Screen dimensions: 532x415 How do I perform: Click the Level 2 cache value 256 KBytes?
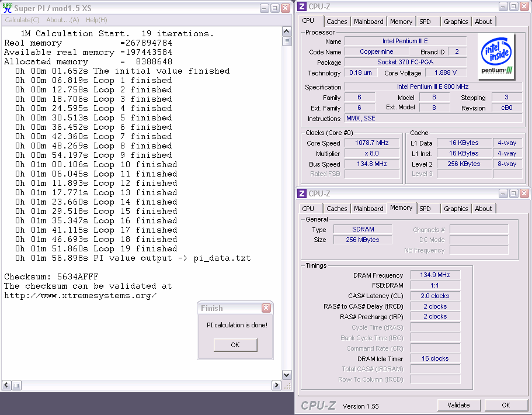tap(464, 164)
